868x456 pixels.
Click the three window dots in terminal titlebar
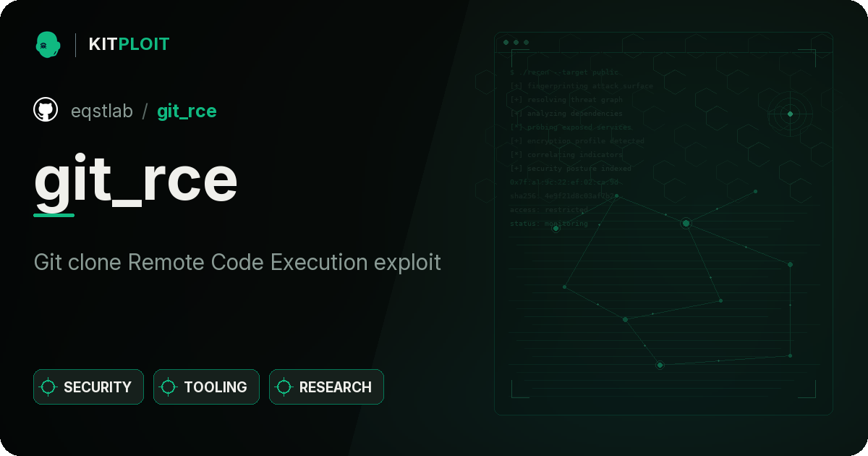pos(516,43)
